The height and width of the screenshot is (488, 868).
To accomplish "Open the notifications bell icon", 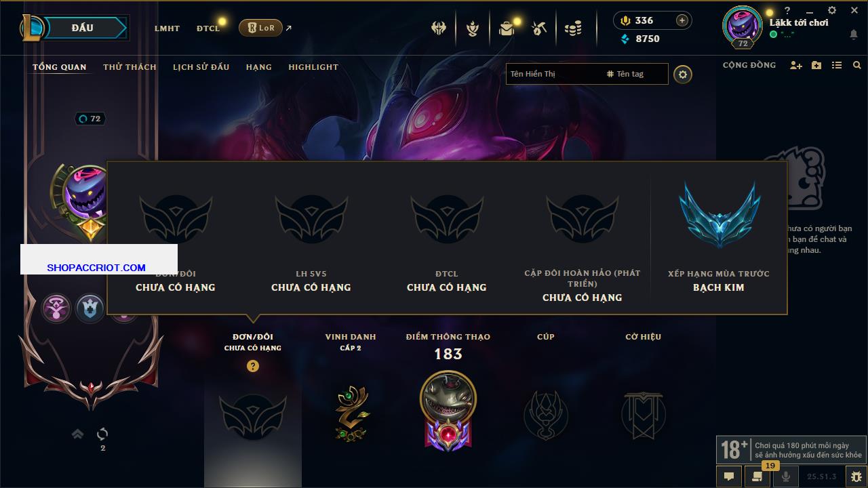I will (854, 35).
